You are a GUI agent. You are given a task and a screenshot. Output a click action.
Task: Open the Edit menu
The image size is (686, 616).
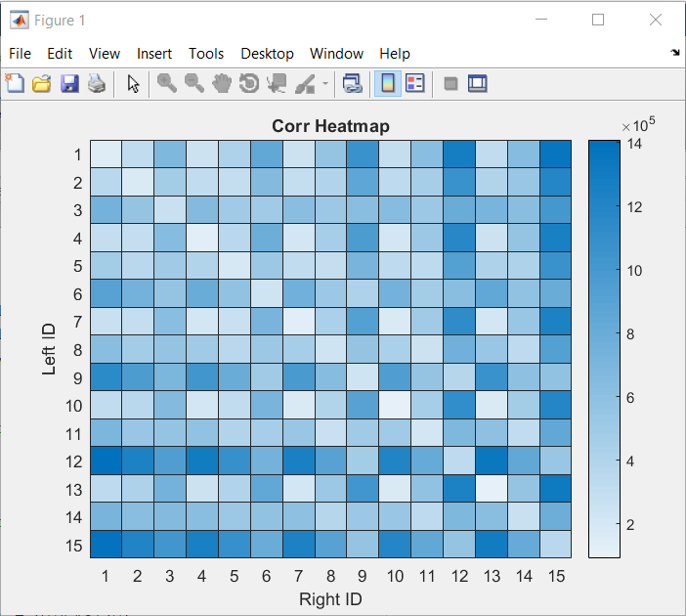pos(60,54)
